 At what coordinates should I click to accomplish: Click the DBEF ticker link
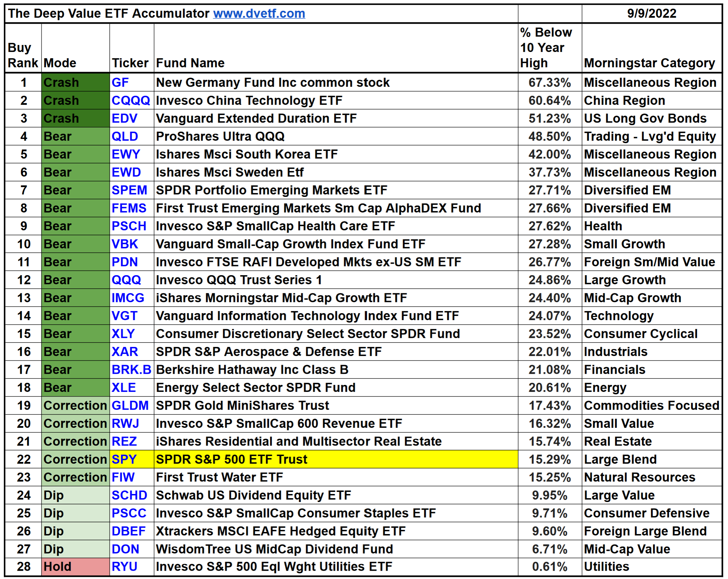[x=129, y=531]
